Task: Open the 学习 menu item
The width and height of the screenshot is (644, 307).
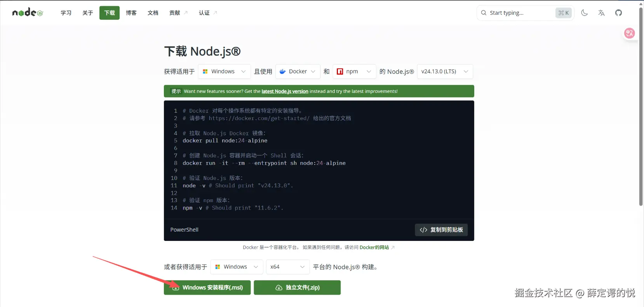Action: coord(66,13)
